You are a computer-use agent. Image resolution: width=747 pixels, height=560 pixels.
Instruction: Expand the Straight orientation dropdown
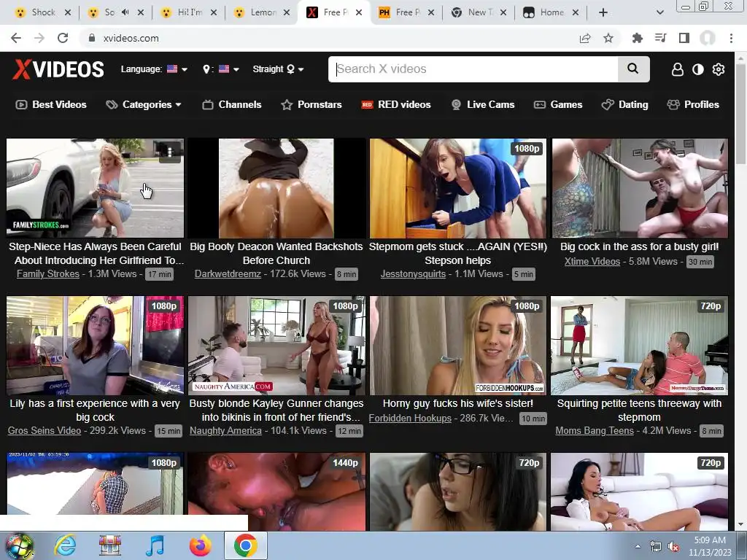[278, 69]
